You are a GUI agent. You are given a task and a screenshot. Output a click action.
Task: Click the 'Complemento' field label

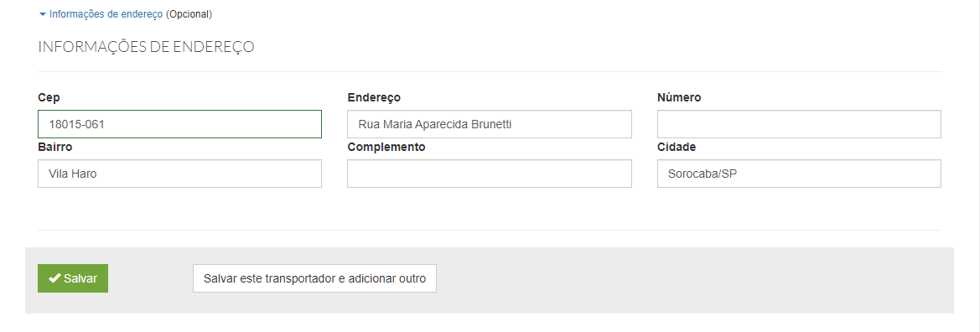coord(386,147)
